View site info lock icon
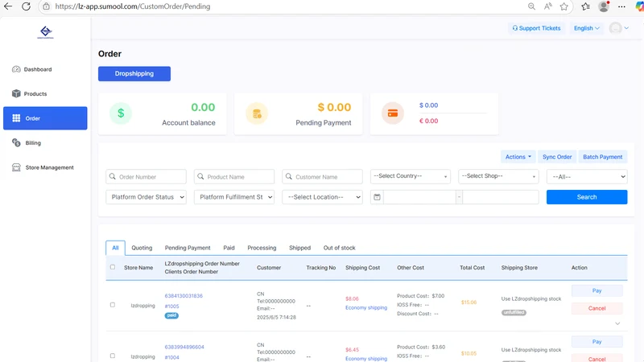 coord(47,6)
